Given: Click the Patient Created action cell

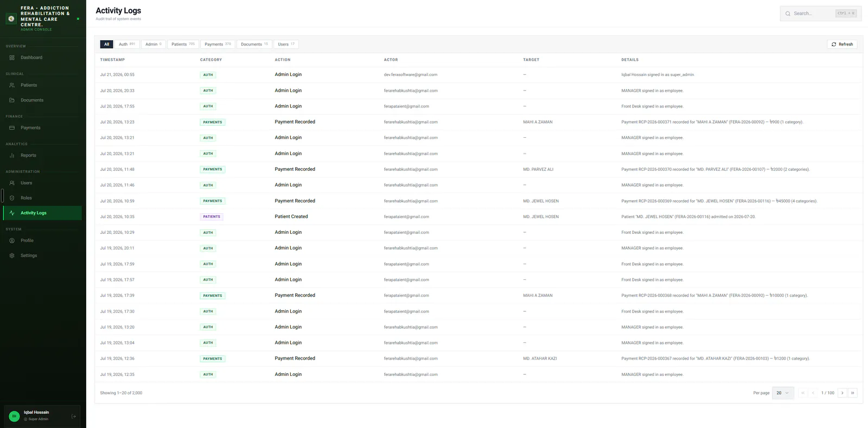Looking at the screenshot, I should 291,216.
